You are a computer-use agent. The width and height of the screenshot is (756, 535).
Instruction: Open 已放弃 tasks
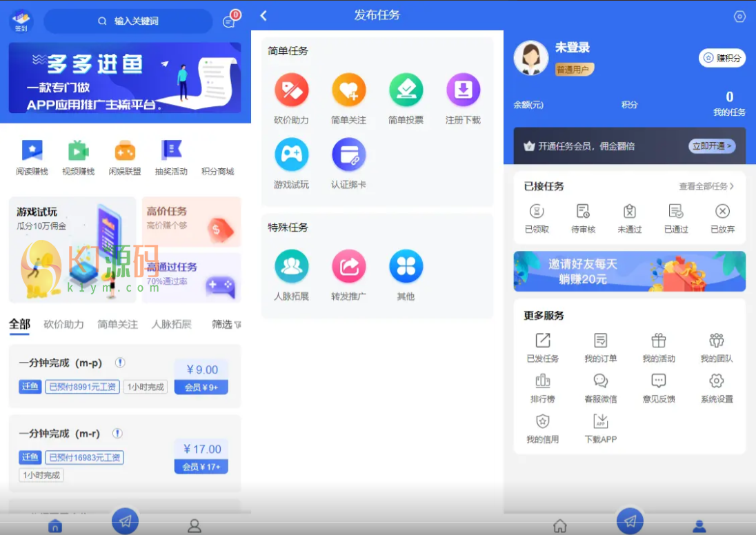click(722, 219)
